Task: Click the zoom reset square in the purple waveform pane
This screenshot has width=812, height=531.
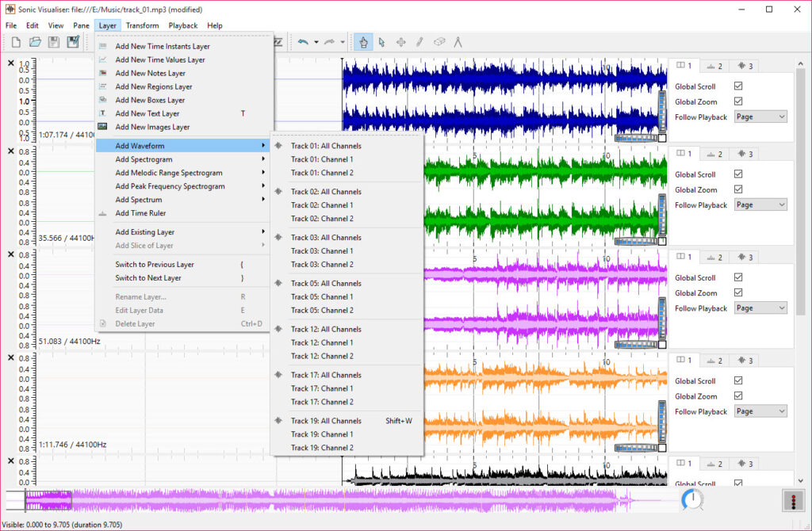Action: [x=662, y=345]
